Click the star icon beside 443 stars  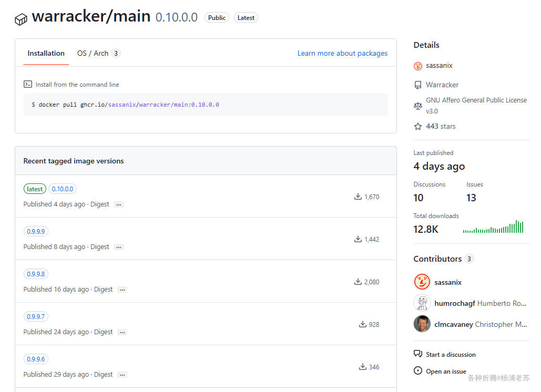click(x=418, y=127)
